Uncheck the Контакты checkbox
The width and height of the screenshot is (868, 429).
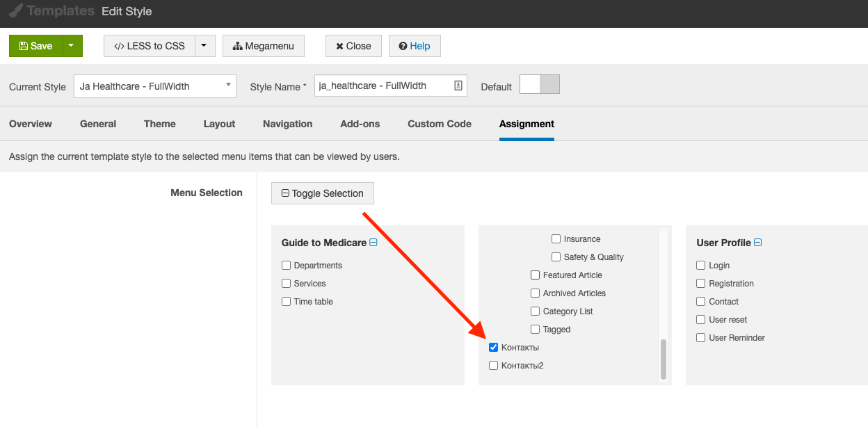click(x=494, y=348)
